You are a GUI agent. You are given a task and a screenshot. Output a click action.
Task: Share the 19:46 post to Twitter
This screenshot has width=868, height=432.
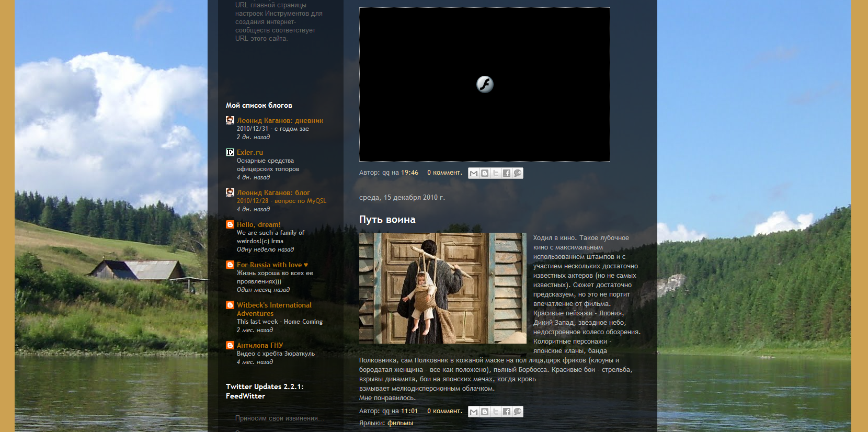point(496,173)
